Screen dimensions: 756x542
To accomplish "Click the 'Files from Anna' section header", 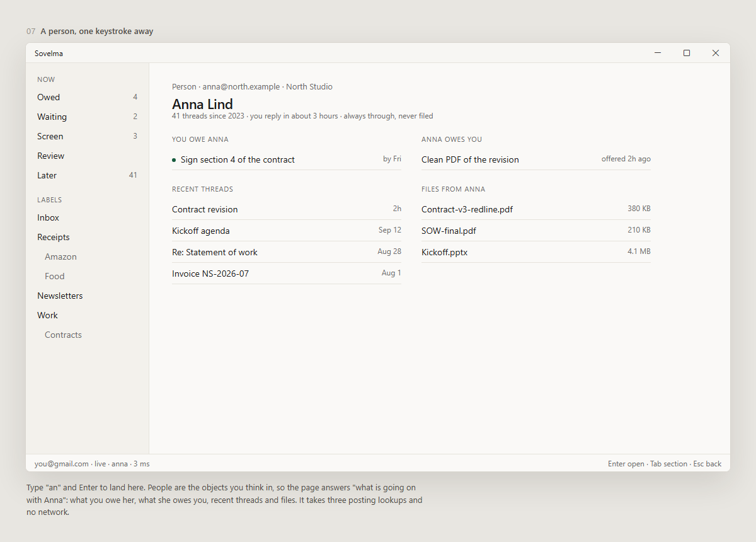I will point(453,189).
